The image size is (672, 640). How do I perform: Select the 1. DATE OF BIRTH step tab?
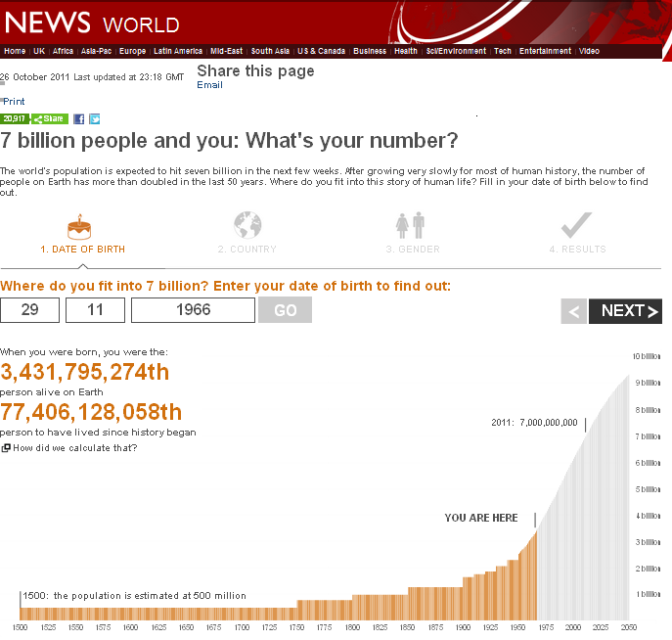point(83,250)
